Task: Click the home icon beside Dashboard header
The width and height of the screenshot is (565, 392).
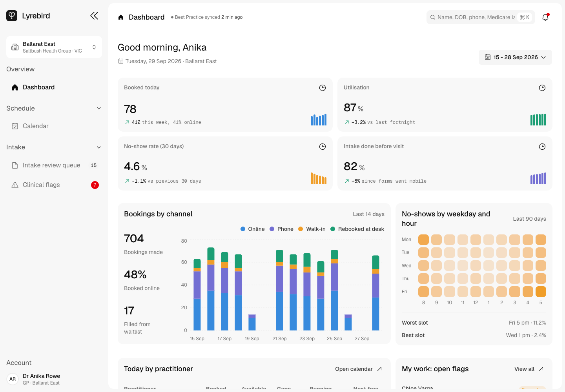Action: (x=121, y=17)
